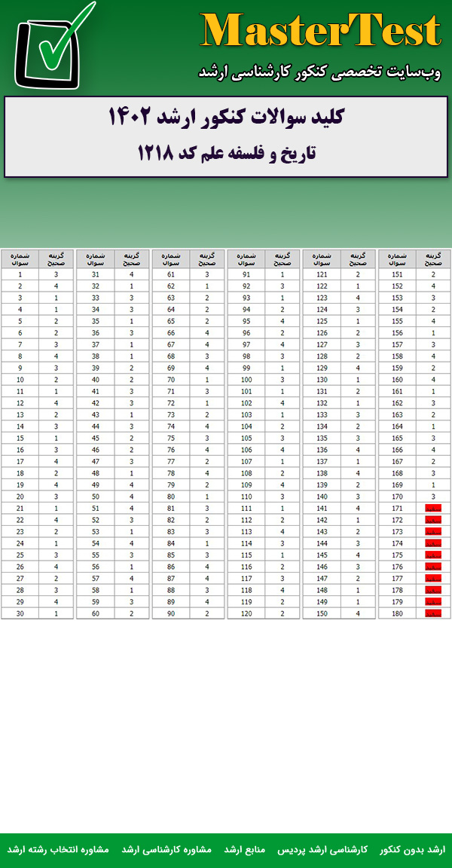This screenshot has height=868, width=452.
Task: Select the question number 60 cell
Action: pos(96,613)
